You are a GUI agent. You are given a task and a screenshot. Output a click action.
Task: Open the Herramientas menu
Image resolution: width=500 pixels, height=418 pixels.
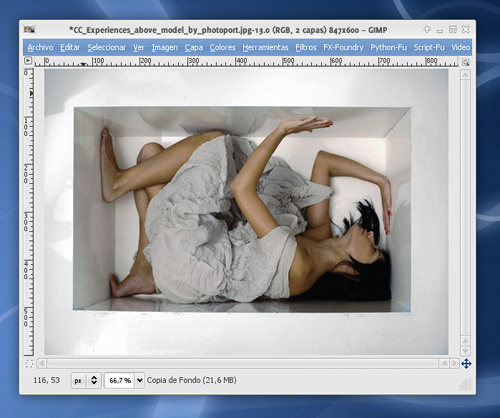coord(265,47)
